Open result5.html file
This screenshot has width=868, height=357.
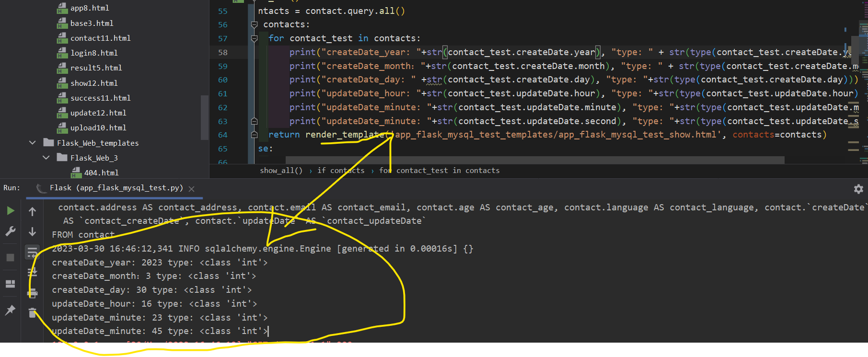click(96, 68)
